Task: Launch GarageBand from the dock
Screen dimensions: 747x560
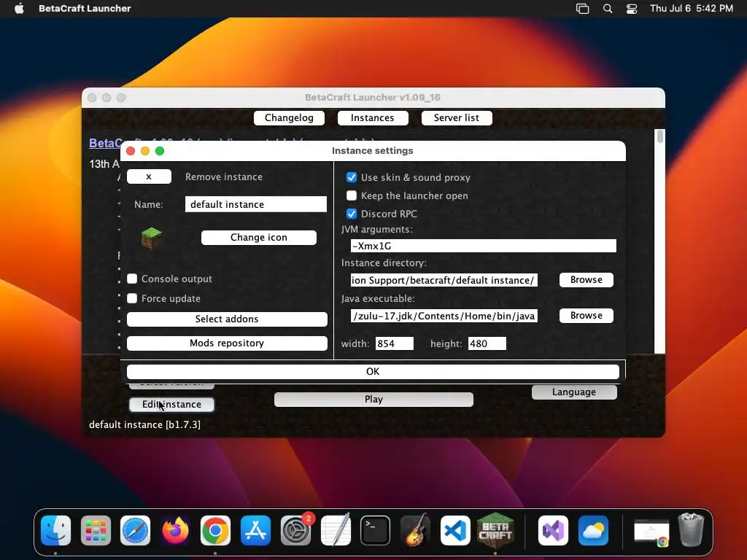Action: (x=415, y=530)
